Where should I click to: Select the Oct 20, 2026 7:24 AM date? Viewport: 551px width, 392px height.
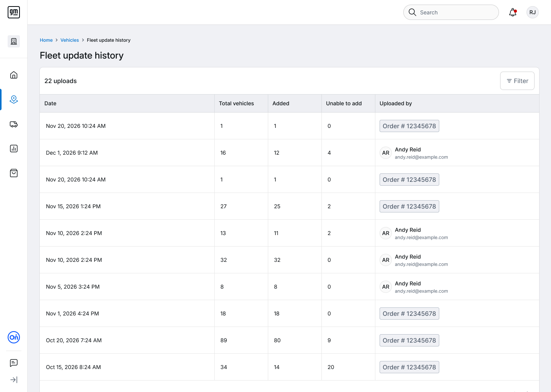coord(74,340)
